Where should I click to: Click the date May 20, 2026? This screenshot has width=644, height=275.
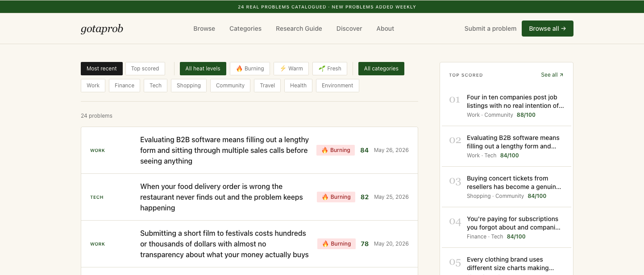click(x=391, y=244)
